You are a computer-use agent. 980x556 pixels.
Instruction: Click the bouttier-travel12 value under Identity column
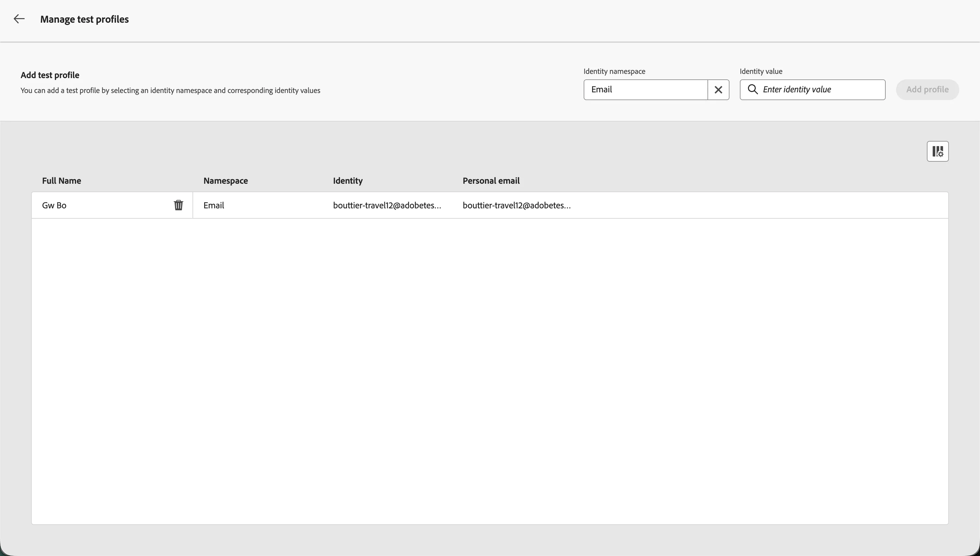[387, 205]
